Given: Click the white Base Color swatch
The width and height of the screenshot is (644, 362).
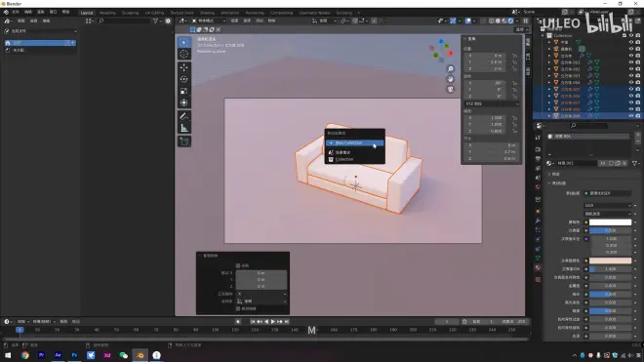Looking at the screenshot, I should pos(610,222).
